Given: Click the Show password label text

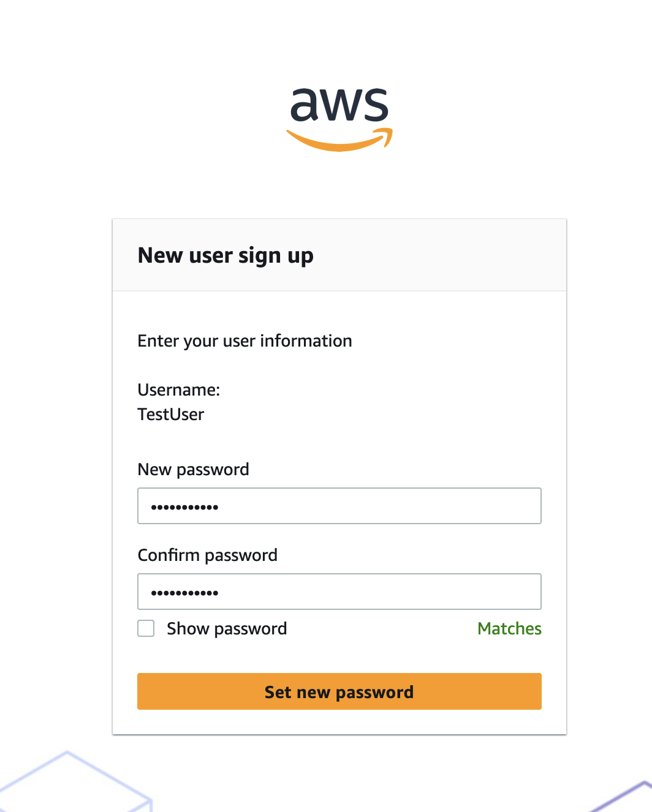Looking at the screenshot, I should point(227,629).
